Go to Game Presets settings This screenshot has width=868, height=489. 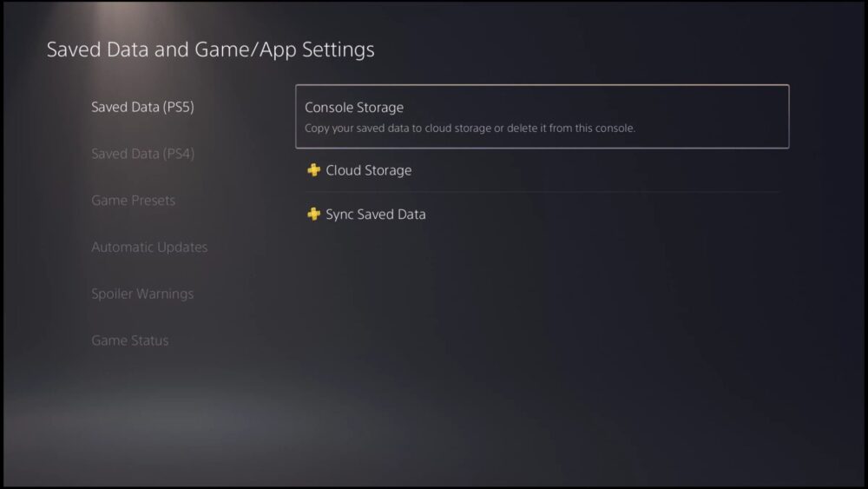point(133,201)
